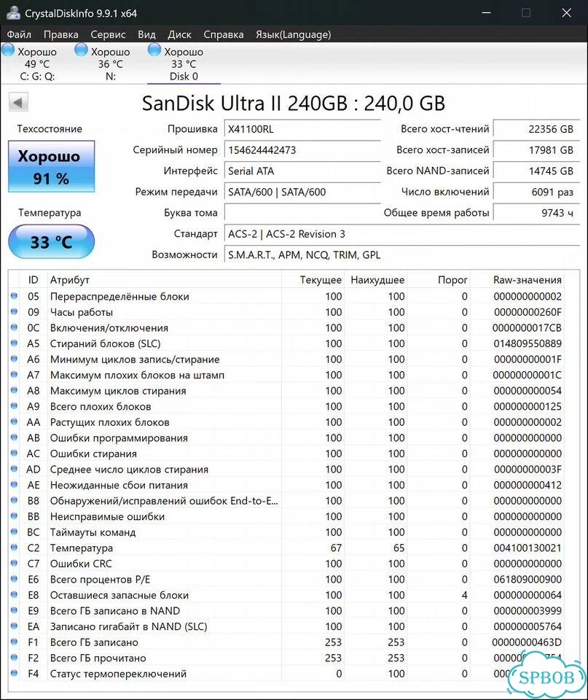Select the Статус термопереключений row text
588x700 pixels.
118,674
